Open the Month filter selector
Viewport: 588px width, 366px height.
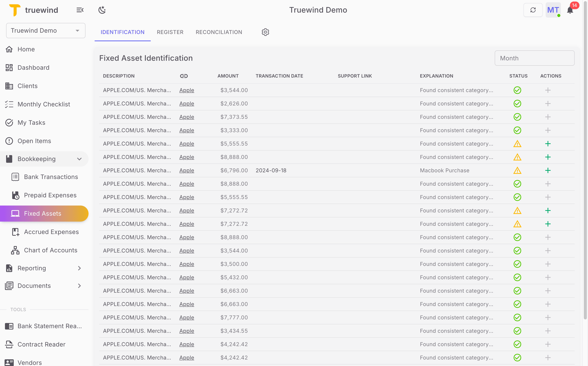534,58
